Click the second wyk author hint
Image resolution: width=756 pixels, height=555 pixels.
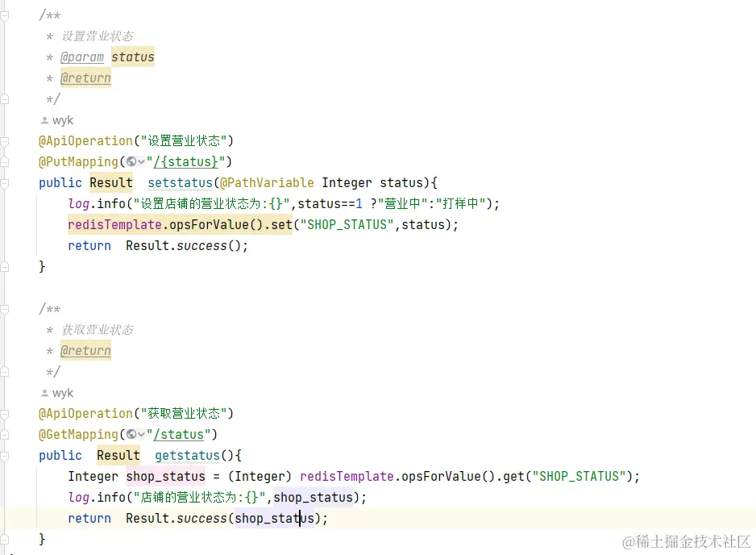pyautogui.click(x=63, y=393)
